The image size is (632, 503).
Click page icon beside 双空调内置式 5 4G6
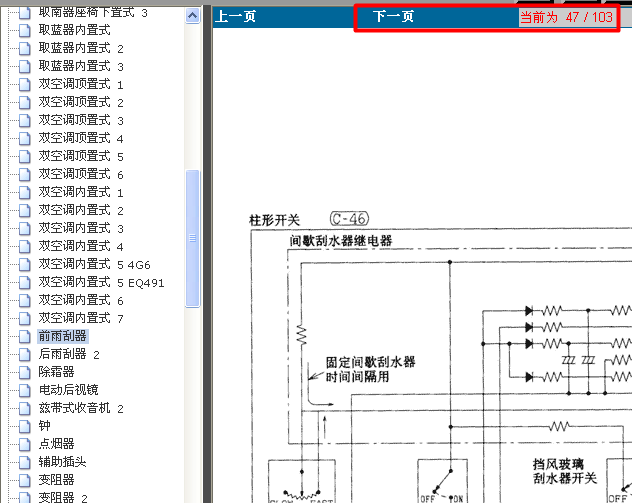(25, 264)
